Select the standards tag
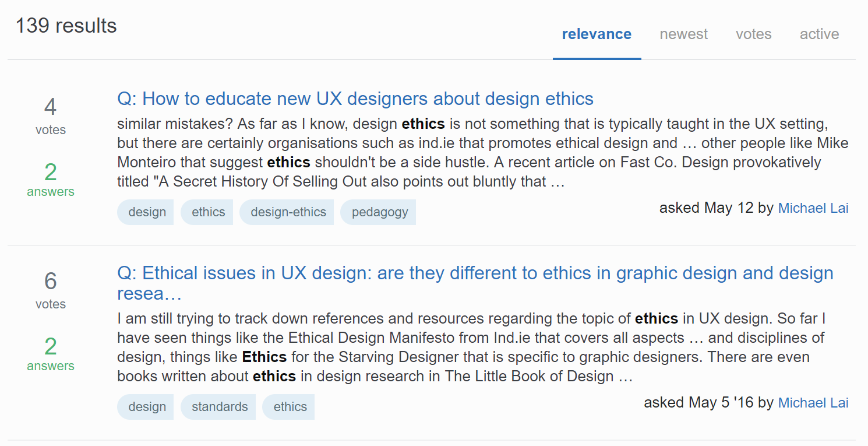Screen dimensions: 868x446 (220, 407)
